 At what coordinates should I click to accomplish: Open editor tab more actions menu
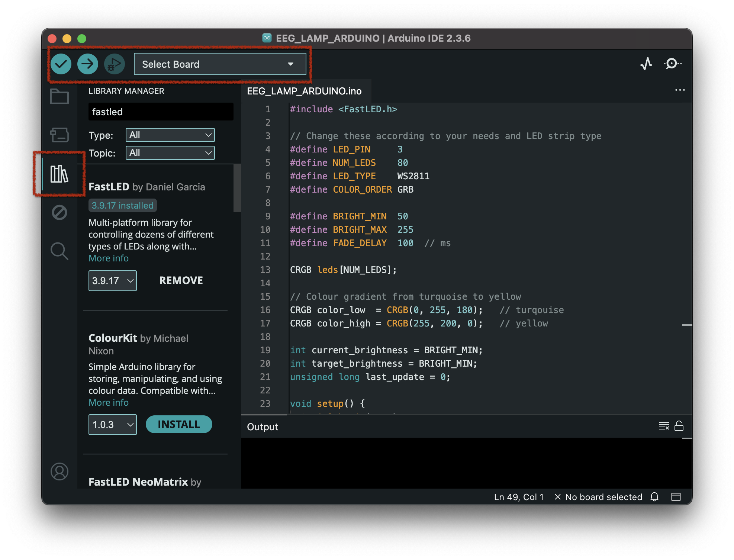(680, 90)
